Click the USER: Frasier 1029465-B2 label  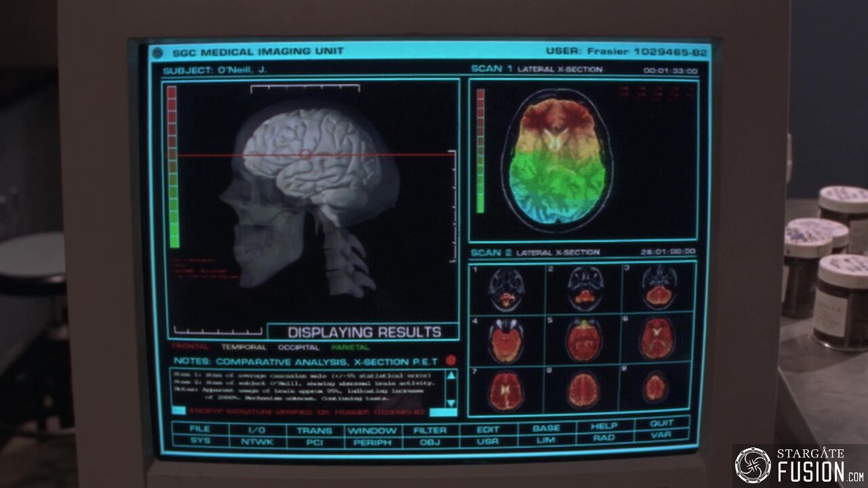[627, 52]
